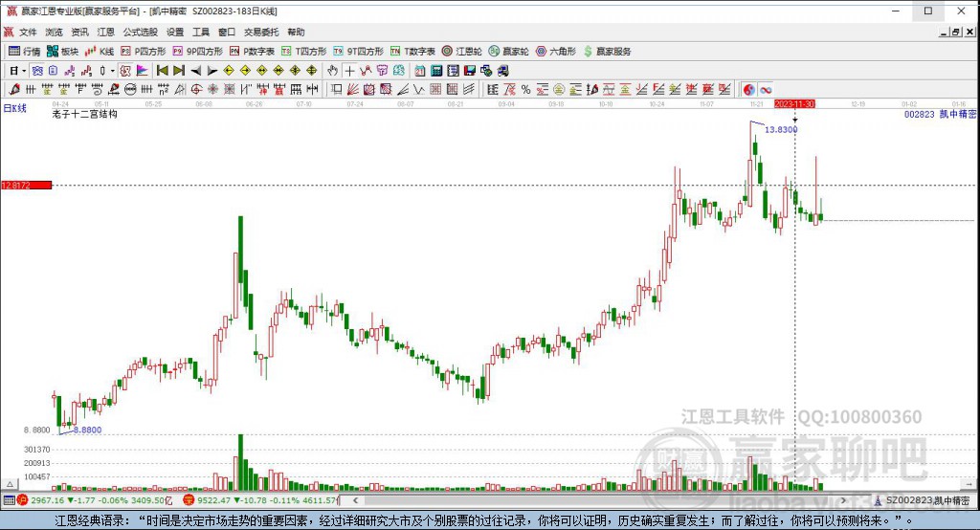Open the 六角形 tool
This screenshot has width=980, height=530.
556,52
